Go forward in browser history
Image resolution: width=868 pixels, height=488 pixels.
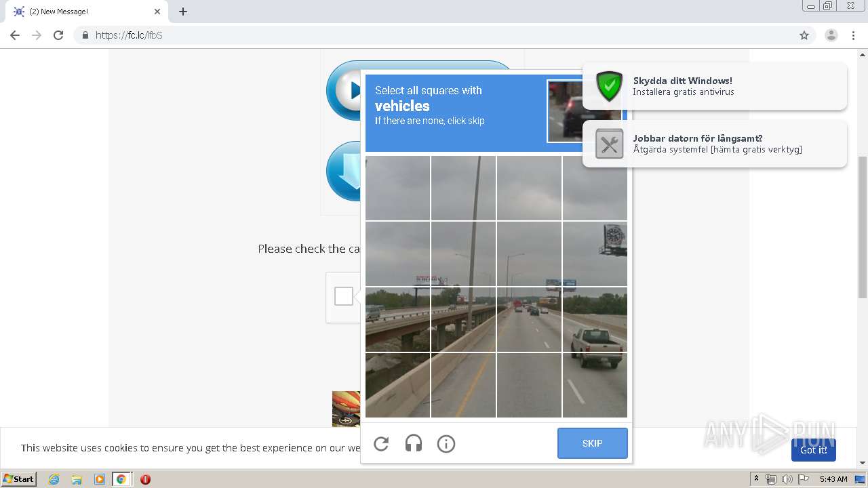pos(37,35)
